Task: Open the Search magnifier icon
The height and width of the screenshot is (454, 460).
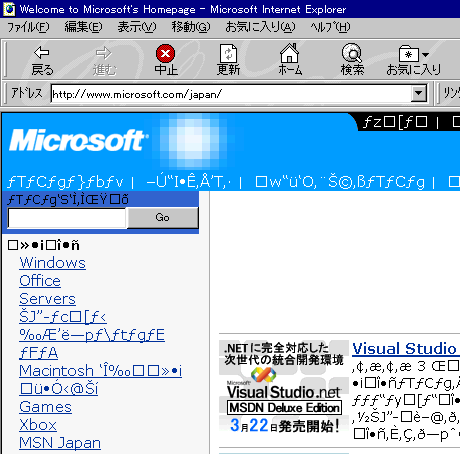Action: point(352,53)
